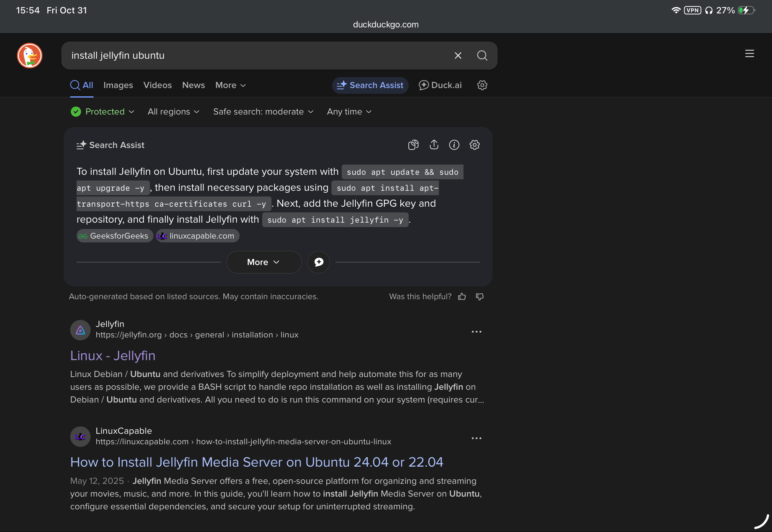This screenshot has height=532, width=772.
Task: Copy the Search Assist answer
Action: click(x=413, y=145)
